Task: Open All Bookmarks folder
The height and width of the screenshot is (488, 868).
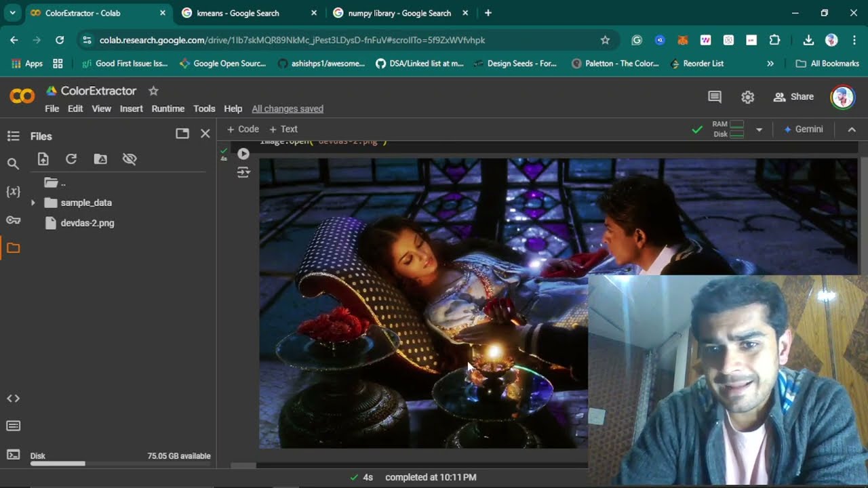Action: 827,63
